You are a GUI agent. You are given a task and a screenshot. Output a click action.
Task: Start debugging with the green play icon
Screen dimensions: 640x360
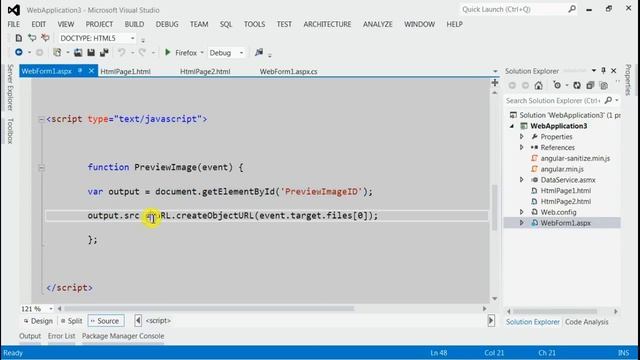[167, 52]
